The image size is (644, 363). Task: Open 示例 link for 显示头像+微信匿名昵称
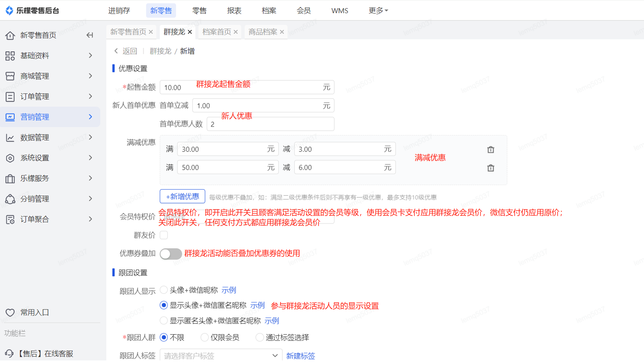coord(257,305)
